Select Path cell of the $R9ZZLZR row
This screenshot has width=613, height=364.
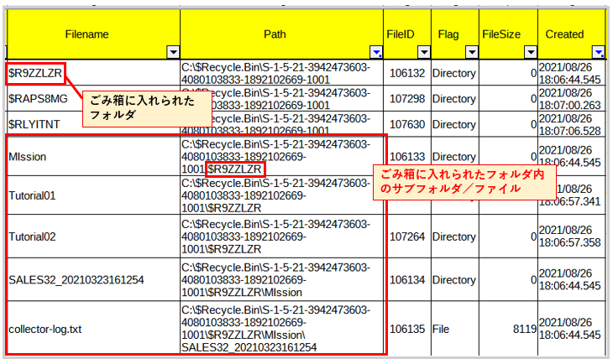click(282, 73)
